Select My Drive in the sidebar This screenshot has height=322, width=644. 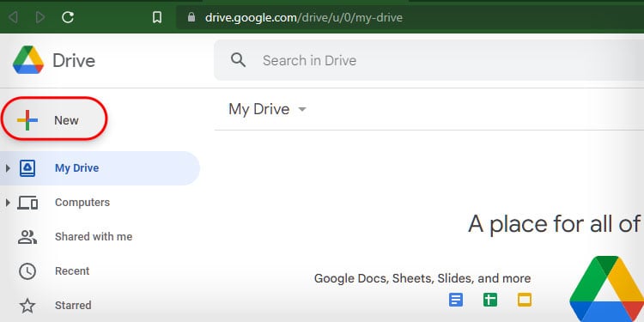(100, 168)
